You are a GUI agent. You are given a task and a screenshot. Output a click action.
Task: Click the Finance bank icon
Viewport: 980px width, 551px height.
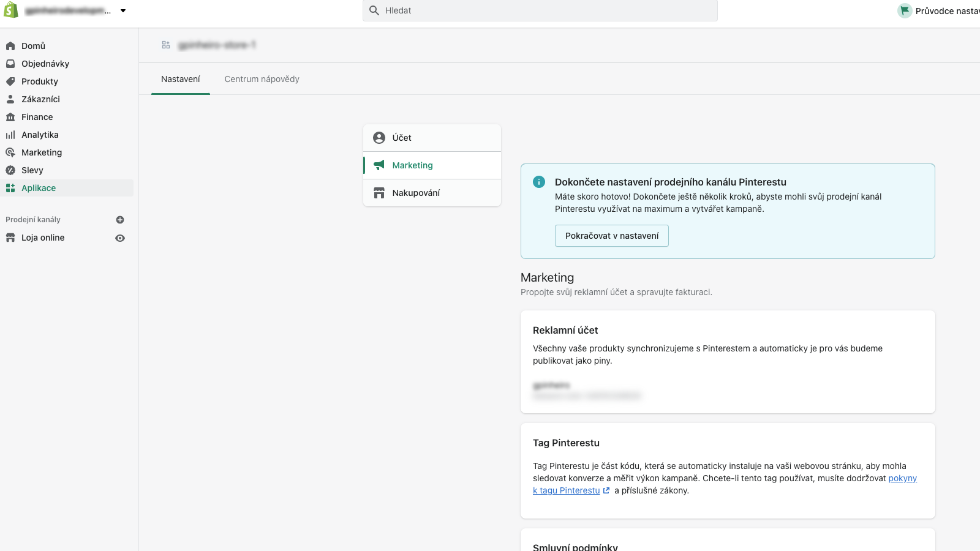10,117
